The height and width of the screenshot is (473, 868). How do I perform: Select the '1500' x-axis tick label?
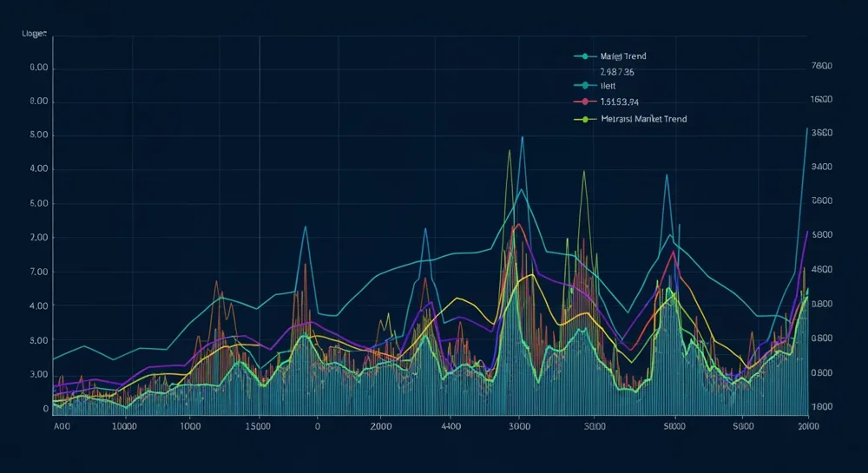click(x=258, y=427)
